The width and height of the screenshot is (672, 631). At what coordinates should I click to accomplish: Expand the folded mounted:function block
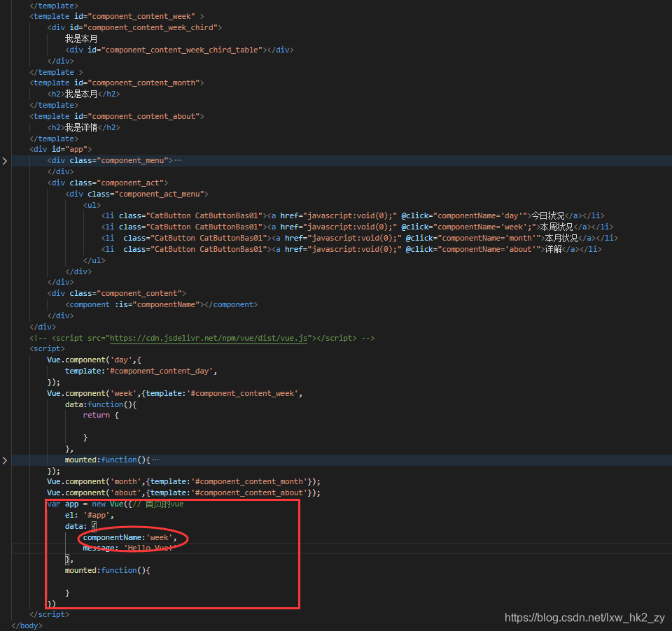pos(5,460)
